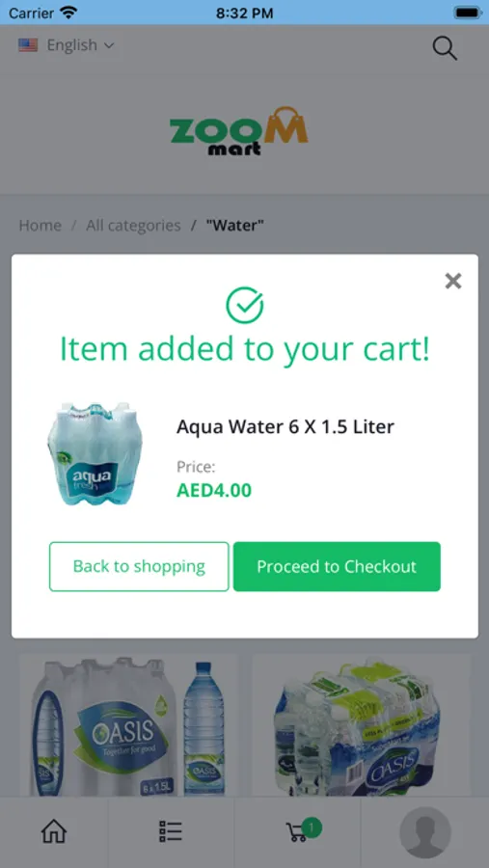Tap the ZooM mart logo
This screenshot has height=868, width=489.
coord(238,132)
